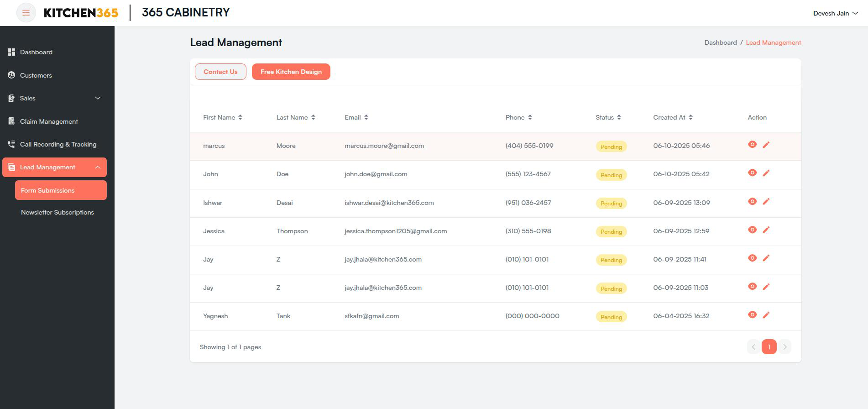This screenshot has width=868, height=409.
Task: Edit Jessica Thompson lead with pencil icon
Action: 766,230
